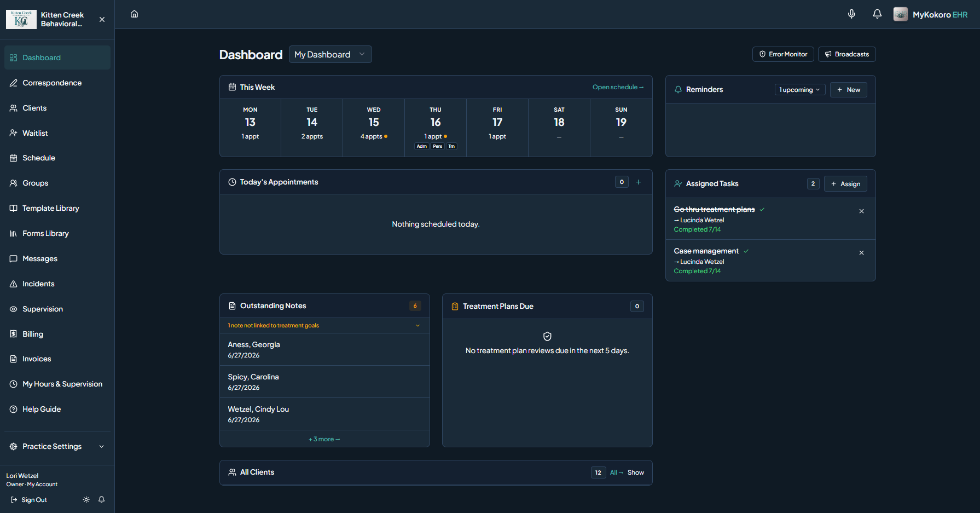Show the All Clients list
This screenshot has width=980, height=513.
click(x=636, y=472)
